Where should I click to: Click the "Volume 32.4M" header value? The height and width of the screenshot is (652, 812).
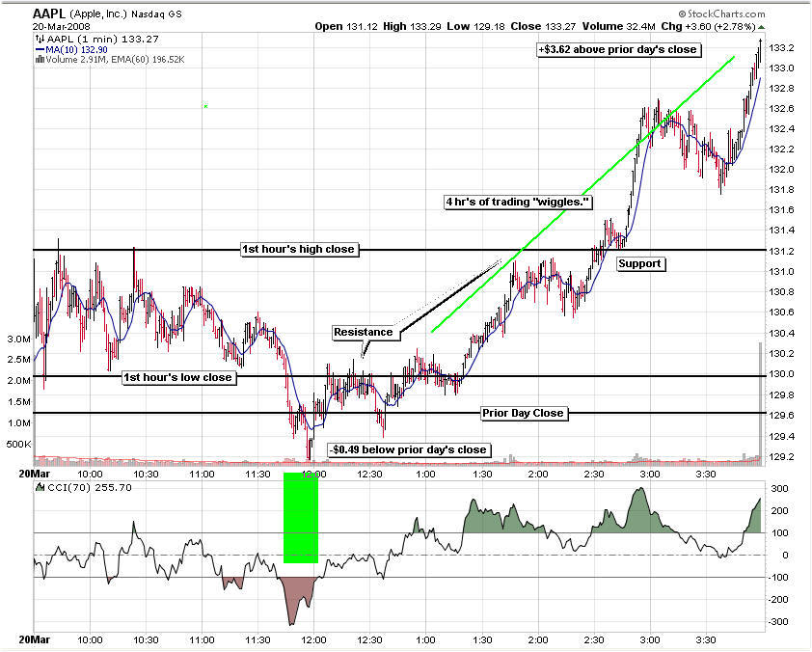point(619,26)
